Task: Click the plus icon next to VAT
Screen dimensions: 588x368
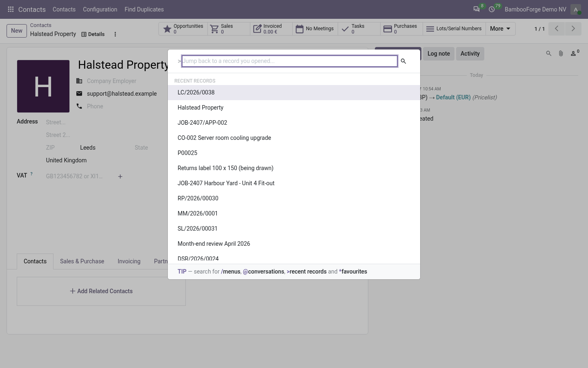Action: (x=120, y=177)
